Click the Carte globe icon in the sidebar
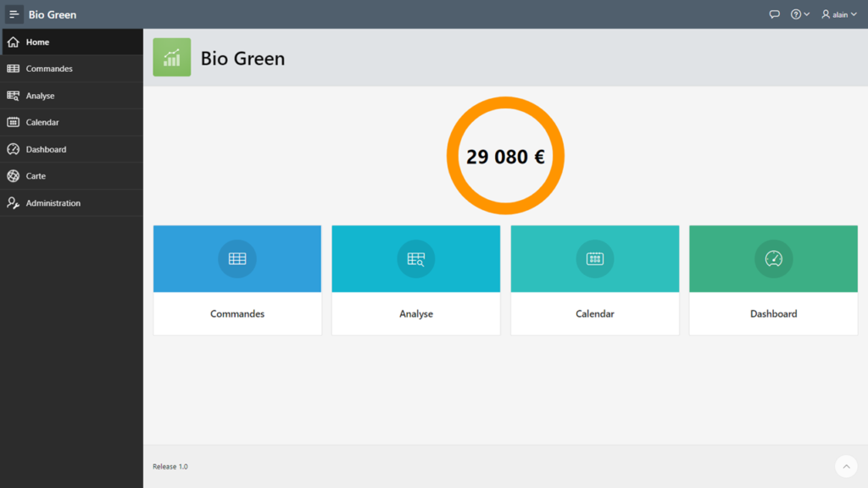868x488 pixels. pyautogui.click(x=14, y=176)
